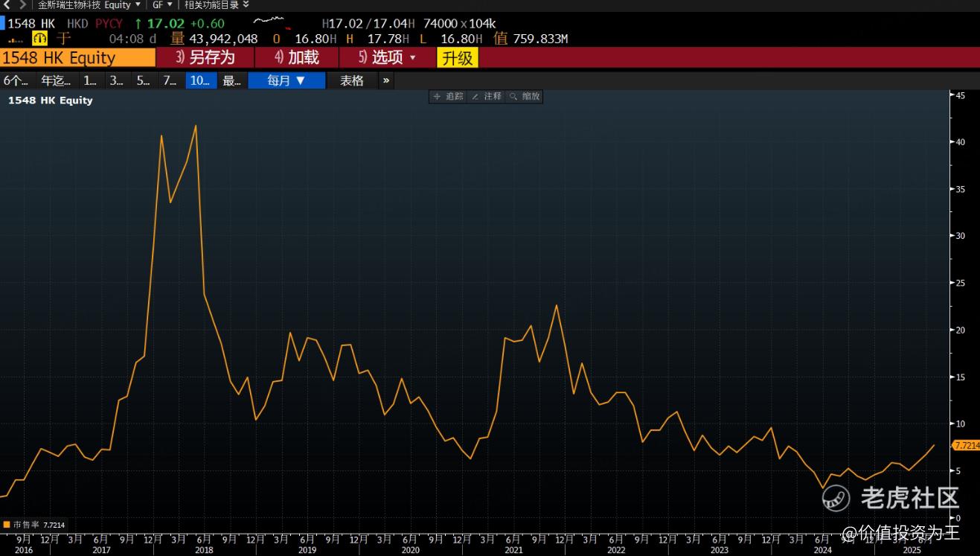Select the 3... range tab
This screenshot has width=980, height=556.
[117, 80]
